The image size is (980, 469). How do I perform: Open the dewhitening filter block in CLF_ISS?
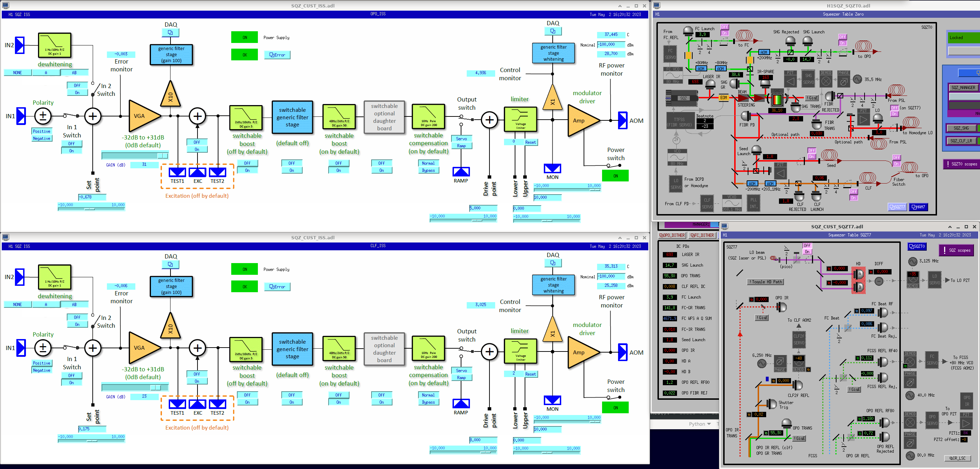click(55, 277)
